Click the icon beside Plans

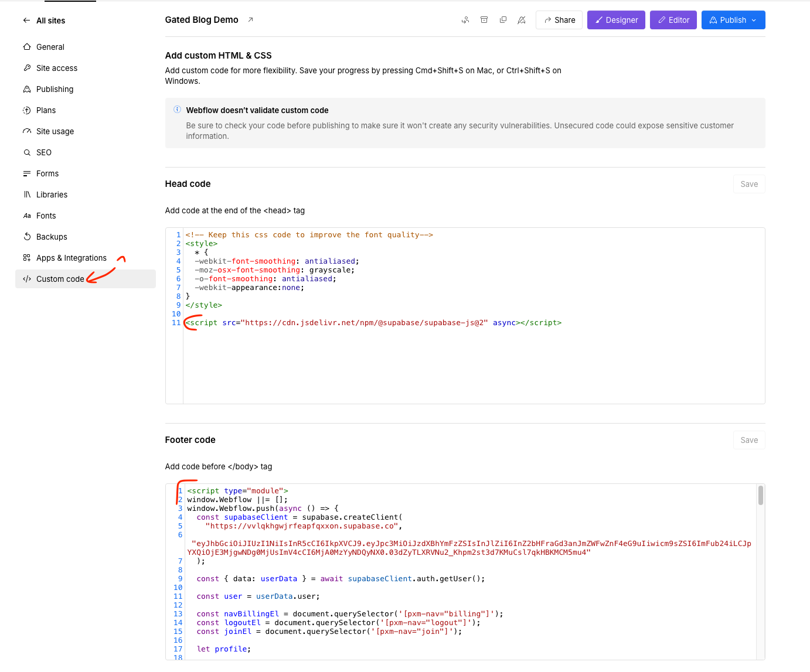27,110
